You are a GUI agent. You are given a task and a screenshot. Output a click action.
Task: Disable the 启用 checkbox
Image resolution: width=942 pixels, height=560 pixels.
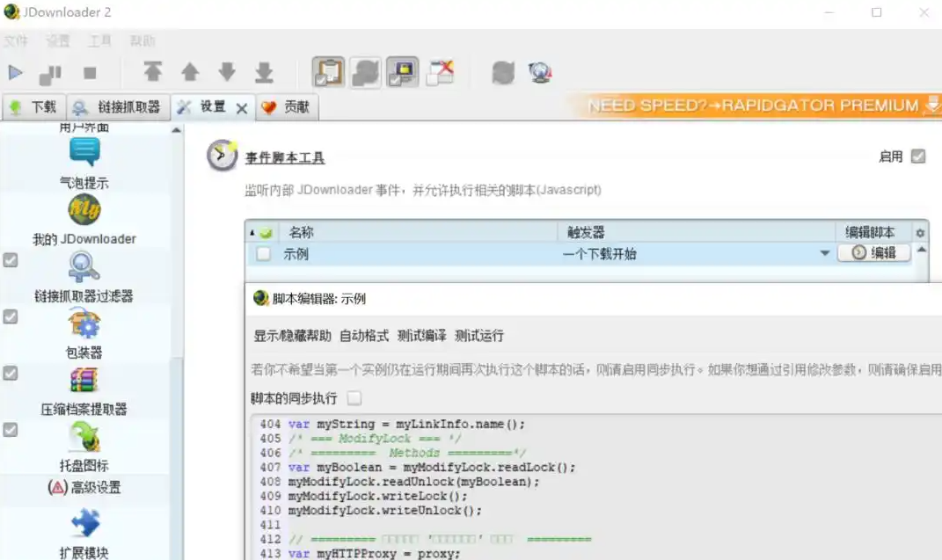(918, 156)
